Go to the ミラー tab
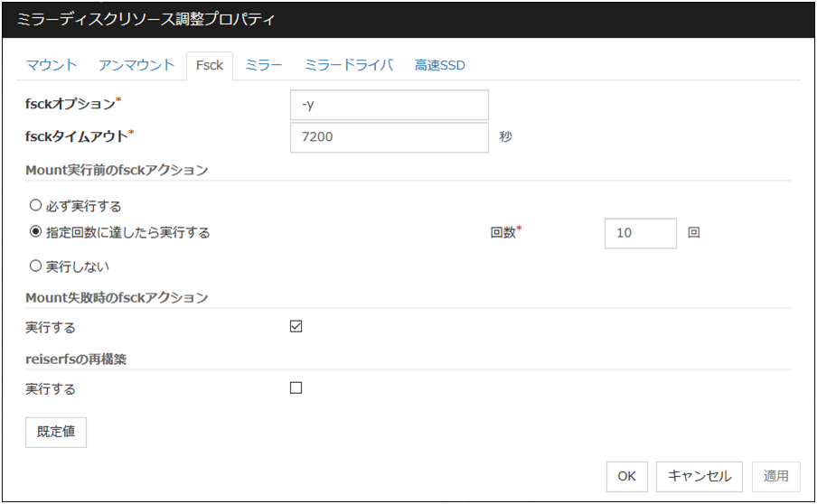 coord(264,66)
